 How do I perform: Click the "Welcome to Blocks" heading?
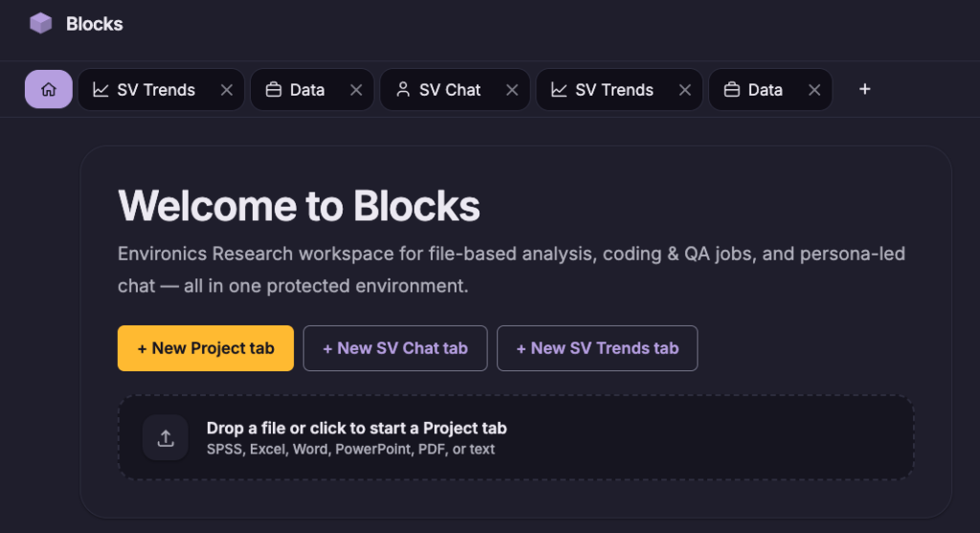tap(299, 206)
